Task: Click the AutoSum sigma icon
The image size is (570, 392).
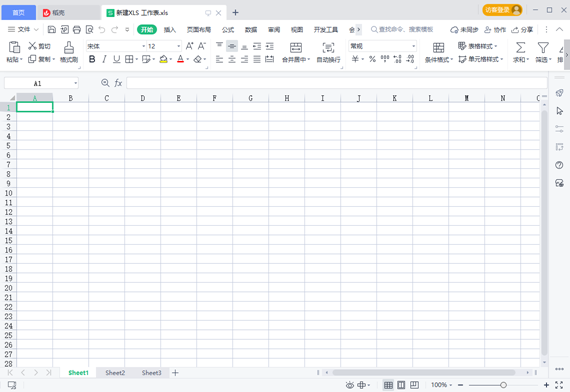Action: 521,47
